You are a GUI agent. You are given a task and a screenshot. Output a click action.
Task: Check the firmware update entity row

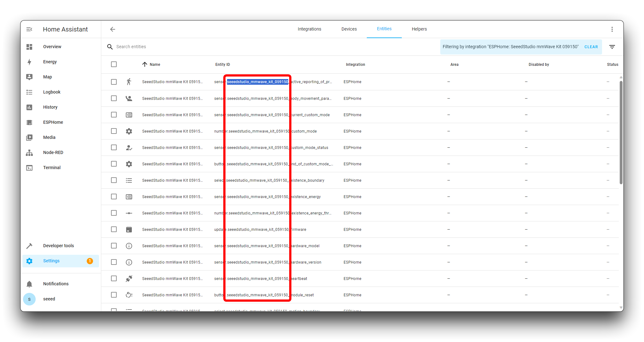click(x=114, y=229)
